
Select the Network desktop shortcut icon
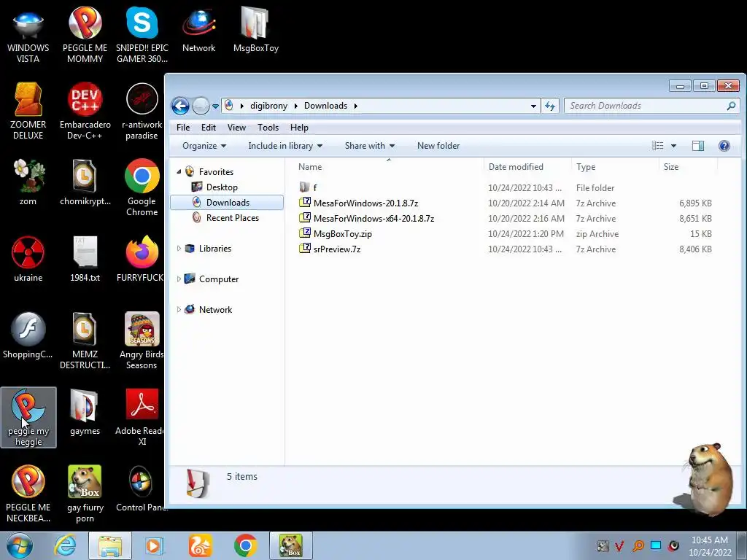(x=199, y=31)
